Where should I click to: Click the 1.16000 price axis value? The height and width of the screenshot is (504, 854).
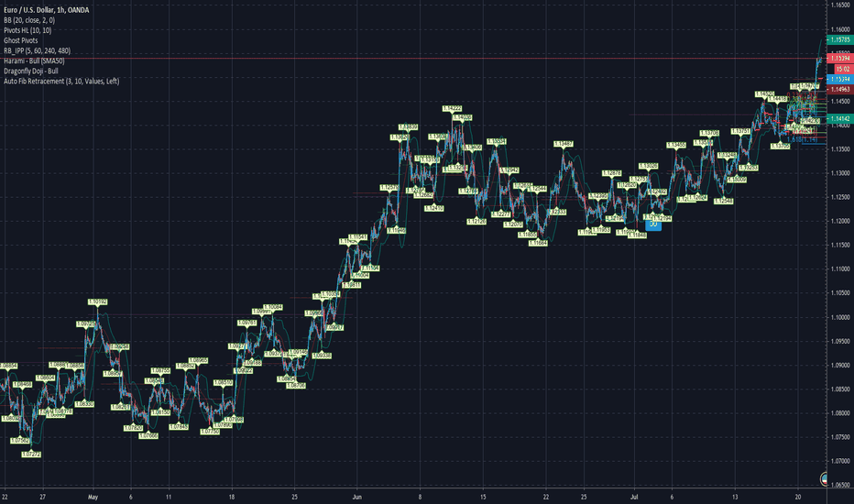(840, 29)
